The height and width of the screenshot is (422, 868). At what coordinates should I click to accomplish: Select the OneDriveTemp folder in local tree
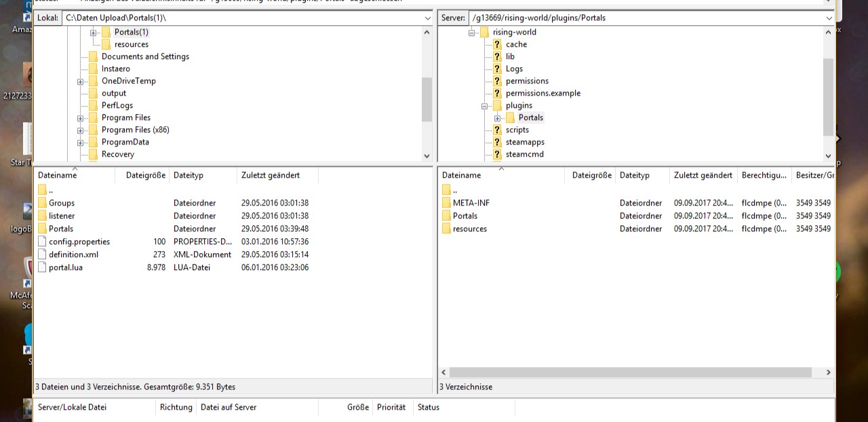pyautogui.click(x=128, y=81)
